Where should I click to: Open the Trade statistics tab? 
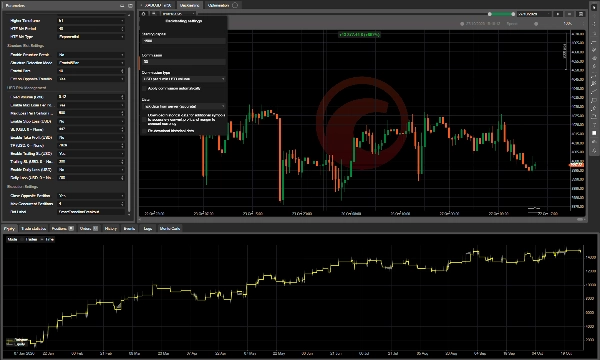pyautogui.click(x=33, y=228)
